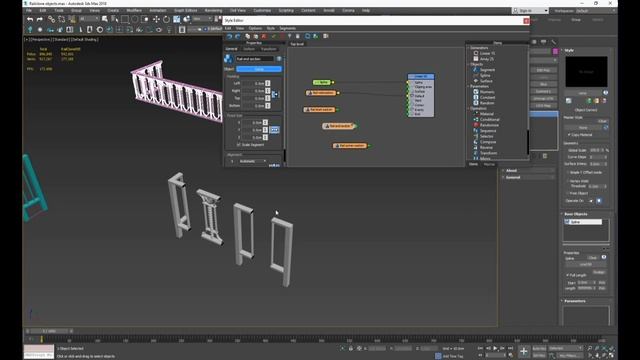Viewport: 640px width, 360px height.
Task: Open the Options menu in Style Editor
Action: point(255,28)
